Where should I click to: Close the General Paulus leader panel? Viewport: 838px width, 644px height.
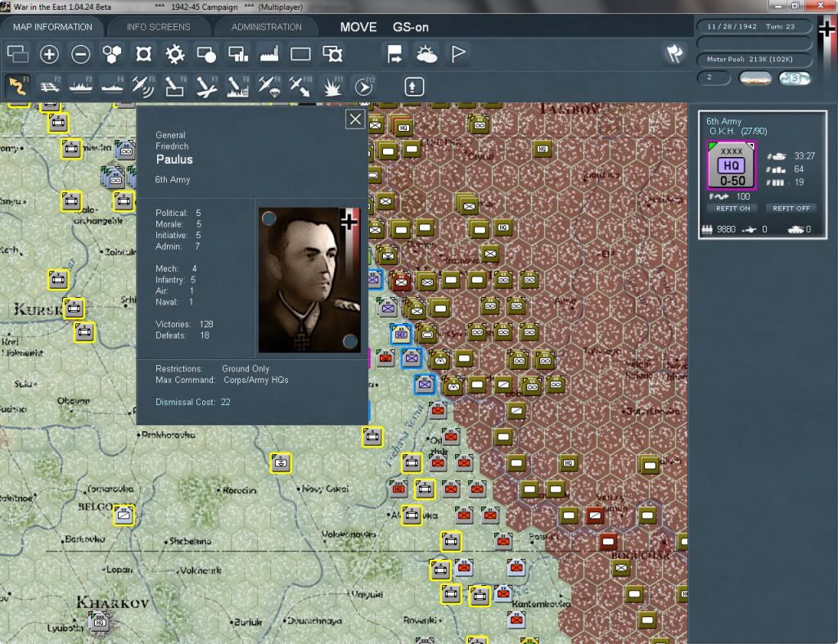point(355,119)
